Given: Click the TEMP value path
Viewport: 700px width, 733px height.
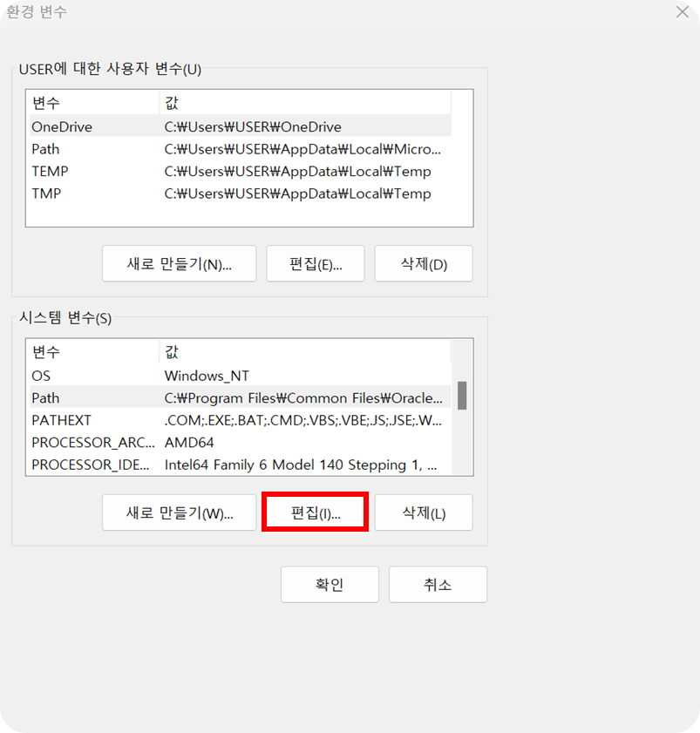Looking at the screenshot, I should tap(297, 171).
